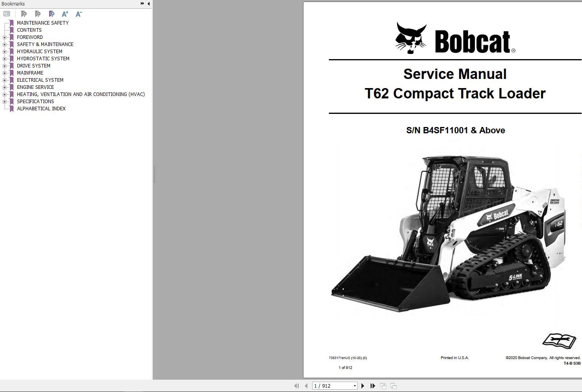Go to the next page arrow
Image resolution: width=582 pixels, height=392 pixels.
[363, 385]
